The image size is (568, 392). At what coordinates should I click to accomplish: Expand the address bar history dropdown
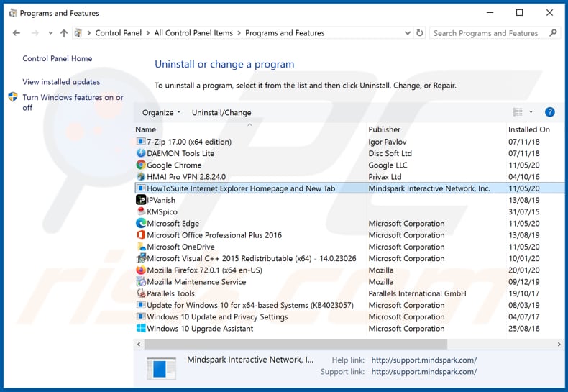pos(408,33)
